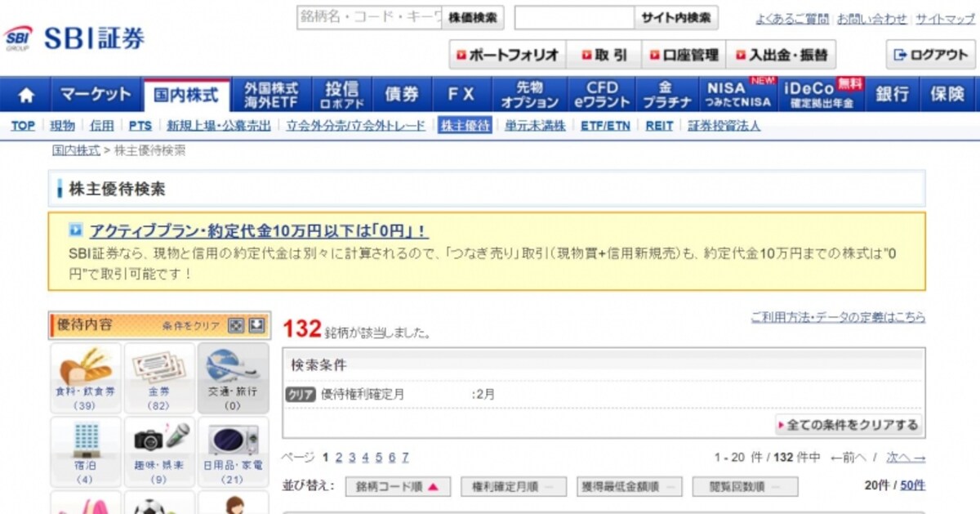Sort by 権利確定月順

click(x=514, y=486)
